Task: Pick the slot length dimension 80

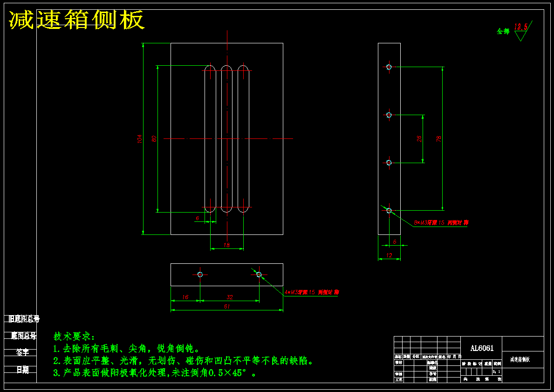Action: (x=154, y=138)
